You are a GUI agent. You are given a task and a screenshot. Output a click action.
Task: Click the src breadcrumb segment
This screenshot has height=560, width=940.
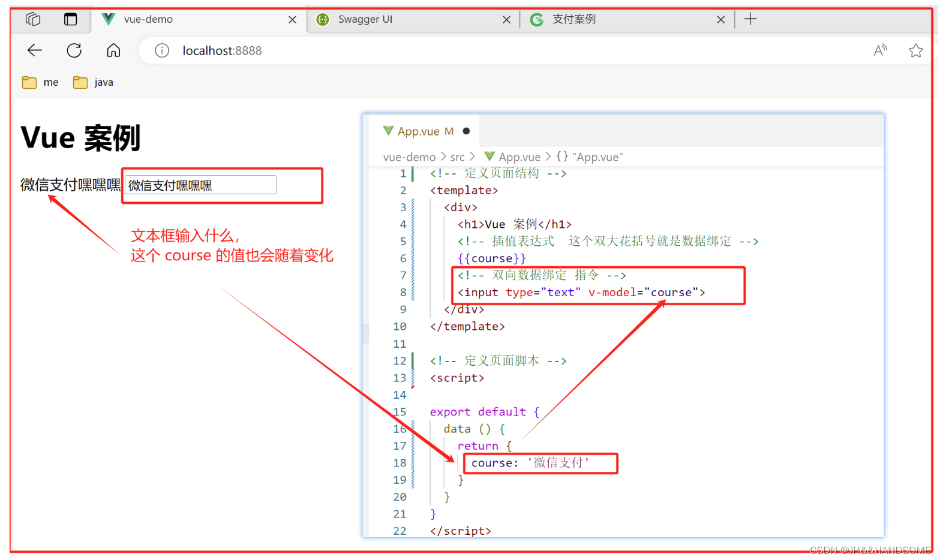(x=457, y=157)
